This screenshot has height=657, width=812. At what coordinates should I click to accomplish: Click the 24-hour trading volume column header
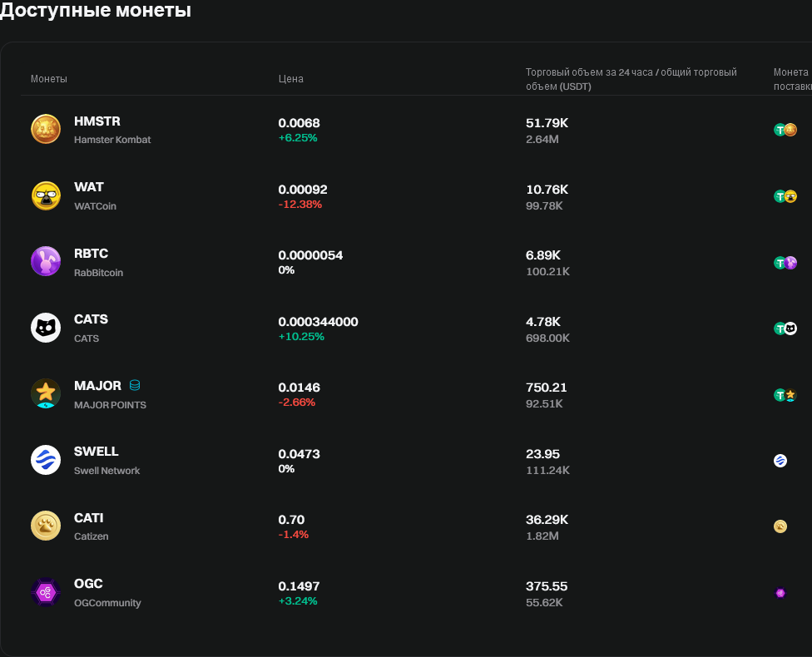point(631,79)
